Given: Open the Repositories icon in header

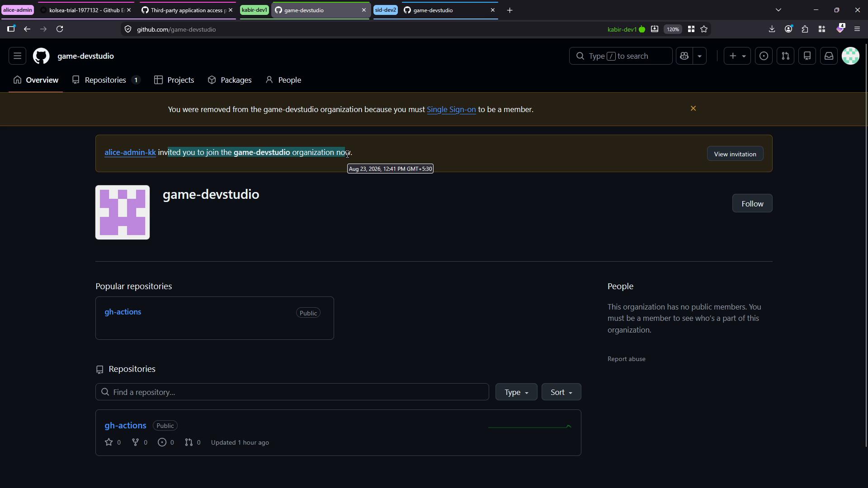Looking at the screenshot, I should pos(807,56).
